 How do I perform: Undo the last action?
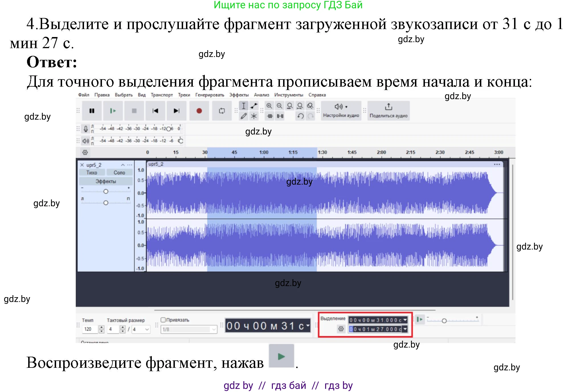click(x=300, y=116)
